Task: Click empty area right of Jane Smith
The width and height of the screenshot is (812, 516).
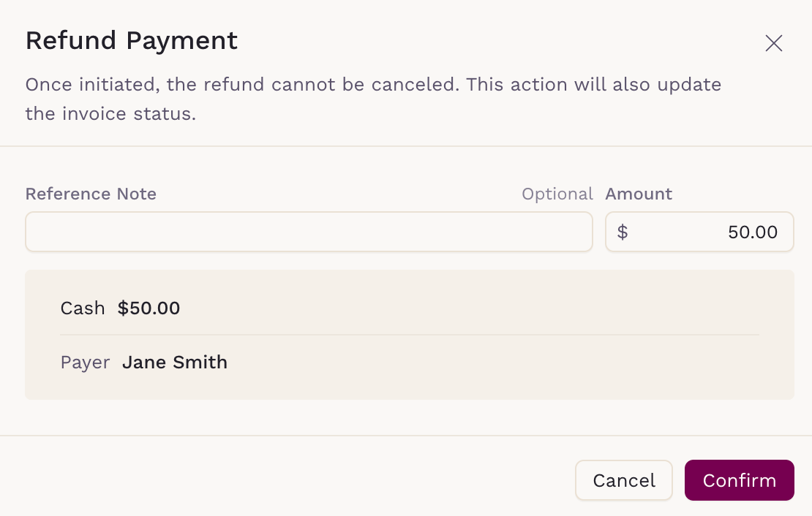Action: click(x=497, y=363)
